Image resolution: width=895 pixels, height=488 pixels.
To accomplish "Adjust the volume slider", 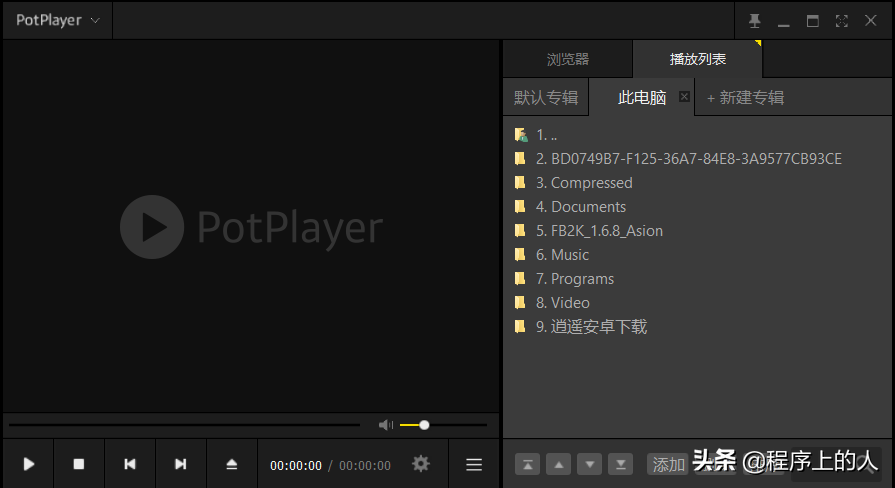I will pos(444,425).
